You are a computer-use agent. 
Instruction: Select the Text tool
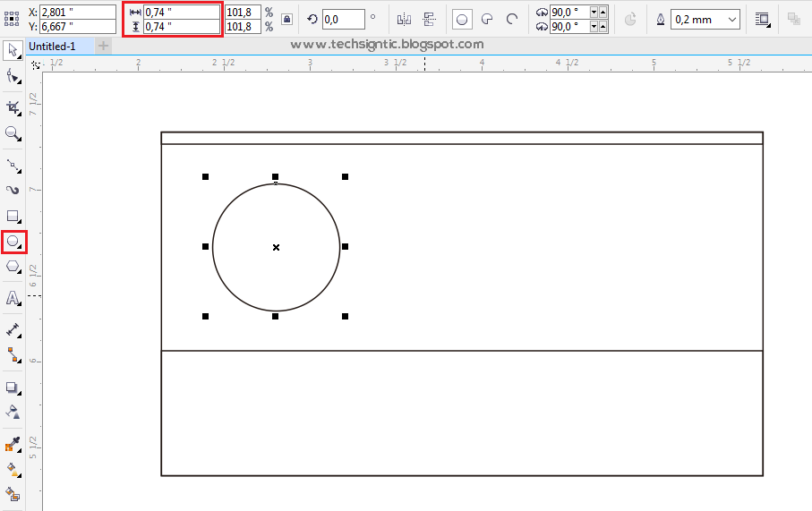[13, 298]
